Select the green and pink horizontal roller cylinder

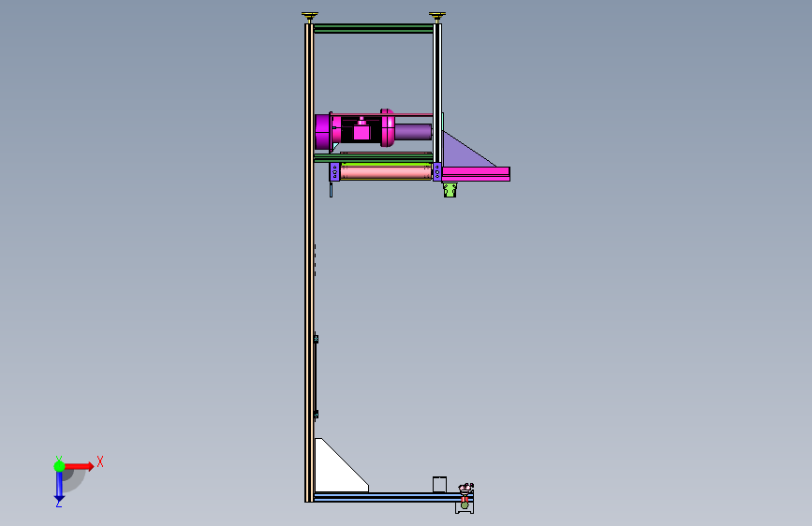click(386, 171)
